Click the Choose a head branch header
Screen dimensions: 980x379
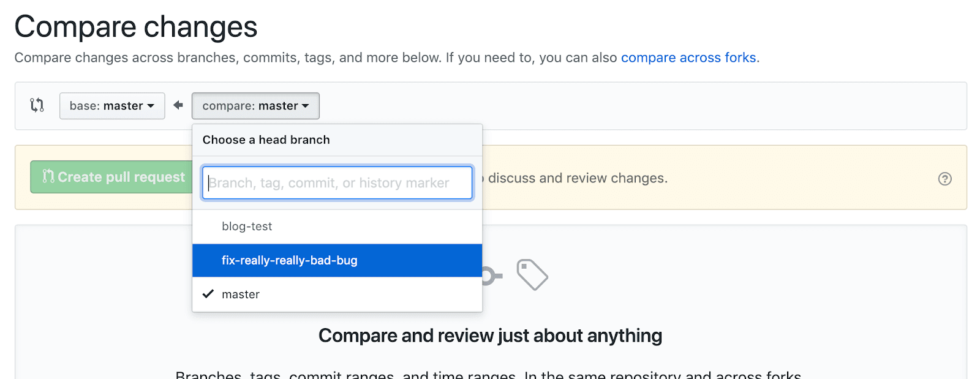click(266, 140)
